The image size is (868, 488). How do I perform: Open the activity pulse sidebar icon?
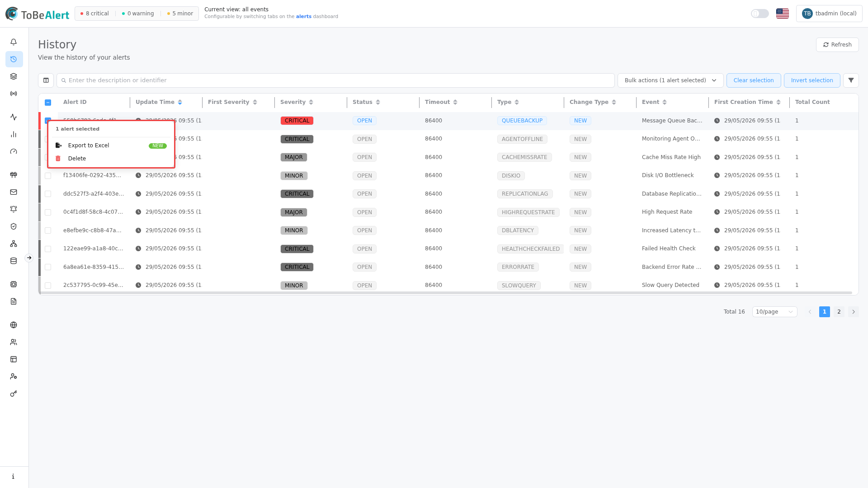coord(14,117)
